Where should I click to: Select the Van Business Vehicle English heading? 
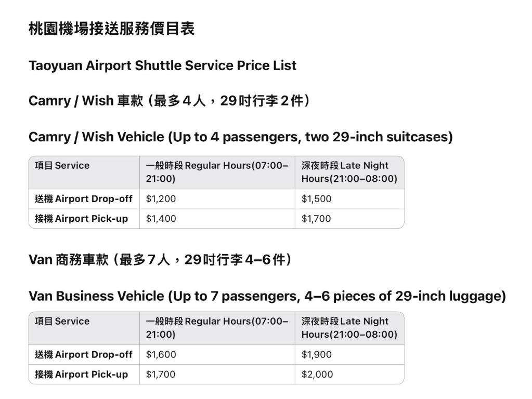point(267,296)
